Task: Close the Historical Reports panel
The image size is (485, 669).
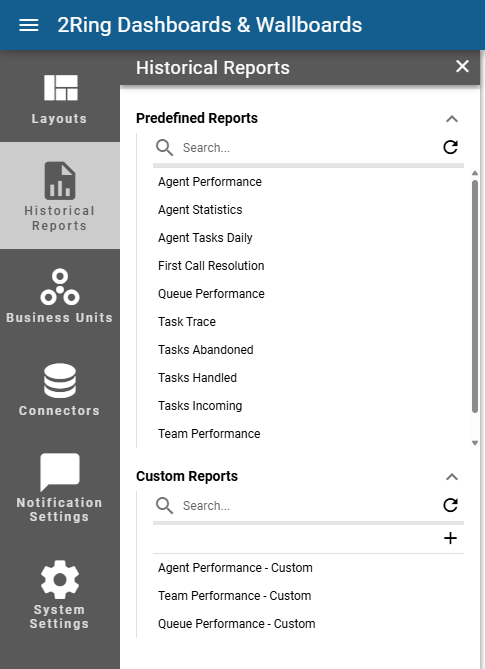Action: click(462, 67)
